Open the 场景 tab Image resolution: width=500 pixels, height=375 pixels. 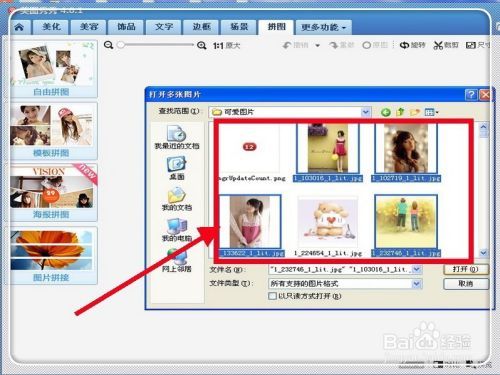239,27
